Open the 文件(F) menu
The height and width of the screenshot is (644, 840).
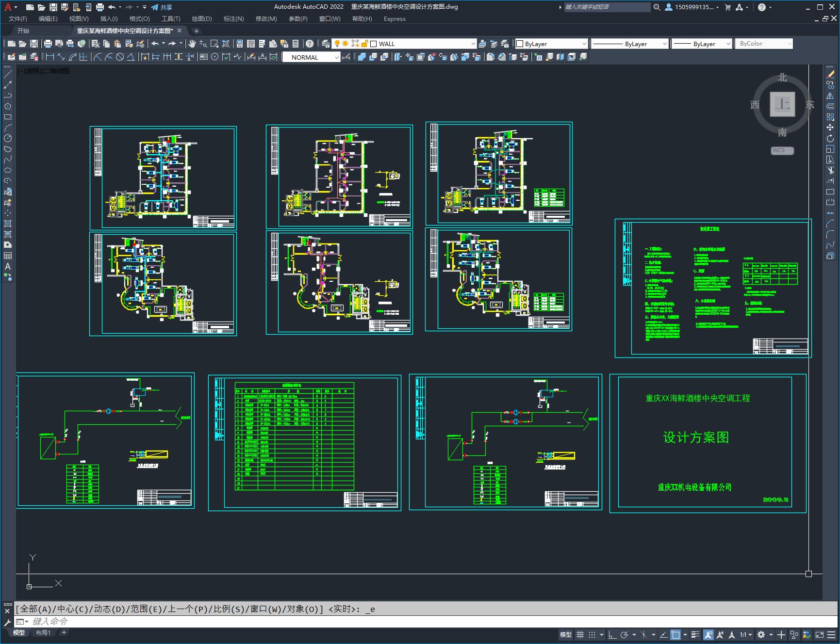(x=18, y=19)
